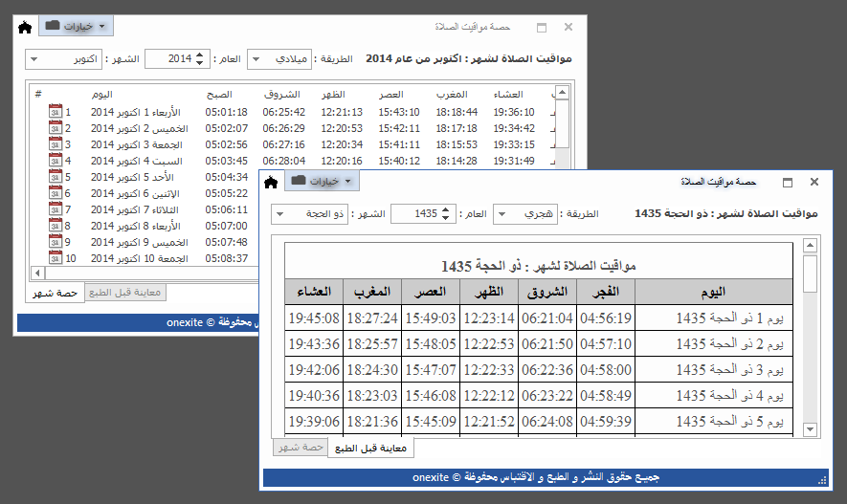Screen dimensions: 847x504
Task: Close the back حصة مواقيت الصلاة window
Action: [x=568, y=27]
